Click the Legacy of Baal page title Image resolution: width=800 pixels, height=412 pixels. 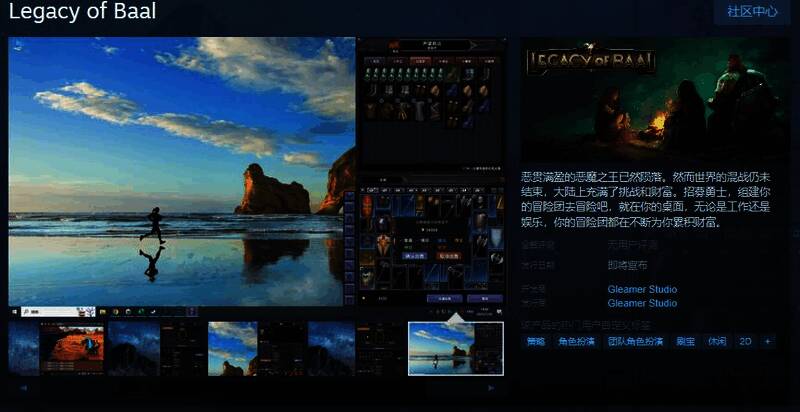tap(82, 12)
